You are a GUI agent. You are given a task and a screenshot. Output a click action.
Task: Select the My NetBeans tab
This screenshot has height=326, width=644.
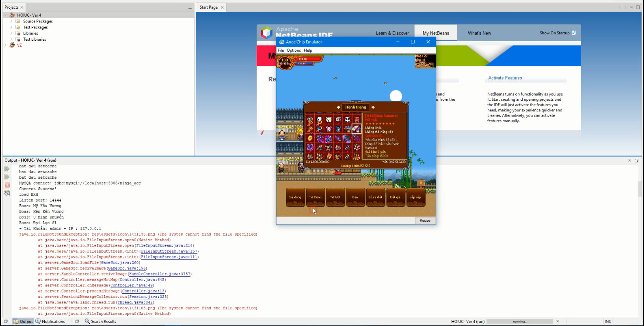click(436, 33)
